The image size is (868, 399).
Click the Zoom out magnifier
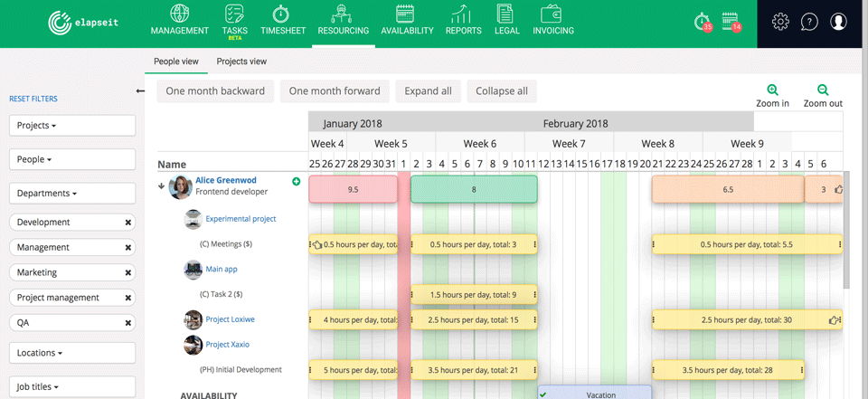[823, 90]
